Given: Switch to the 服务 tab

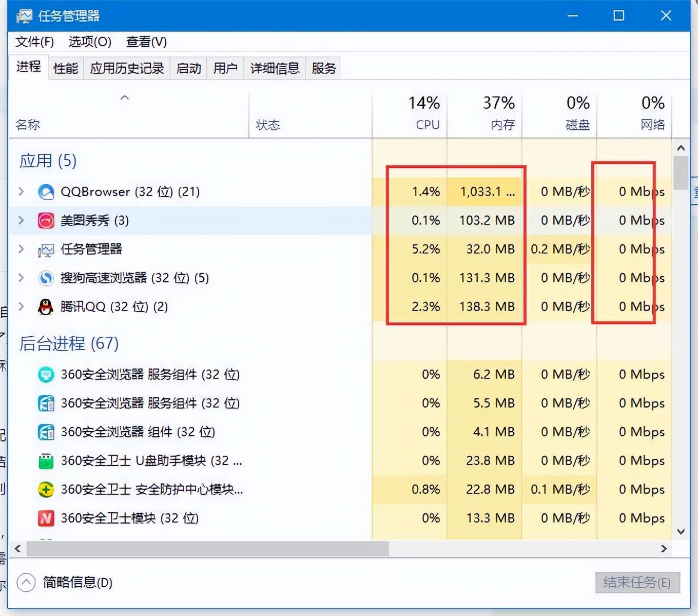Looking at the screenshot, I should [x=323, y=68].
